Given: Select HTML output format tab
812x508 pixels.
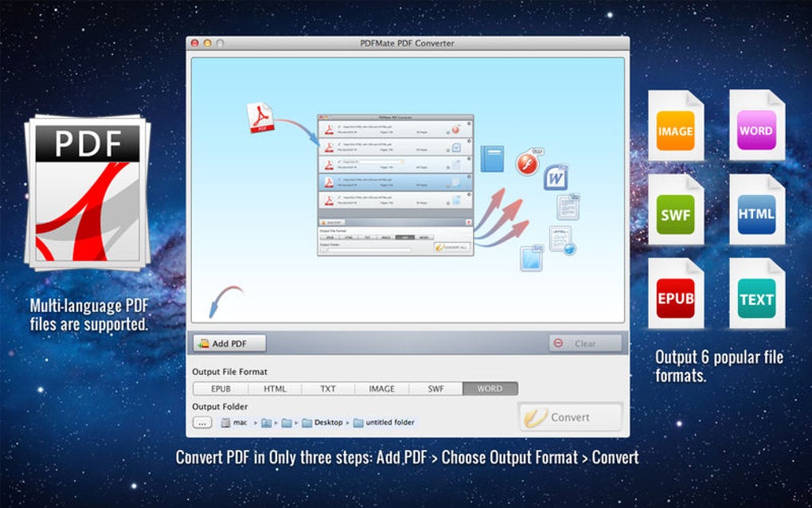Looking at the screenshot, I should pos(275,389).
